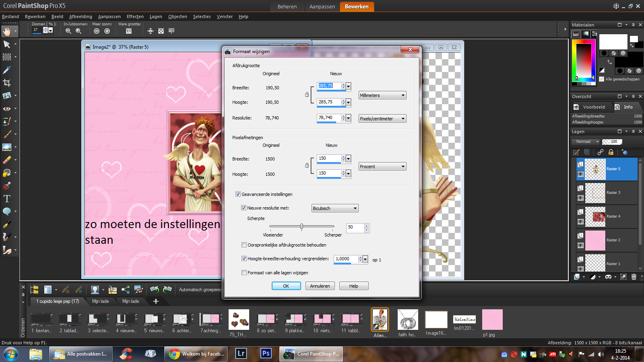Click the share icon in organizer toolbar

point(126,289)
